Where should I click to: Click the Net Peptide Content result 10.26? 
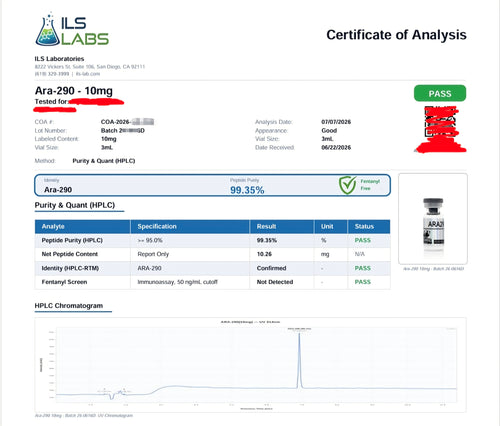[x=264, y=254]
